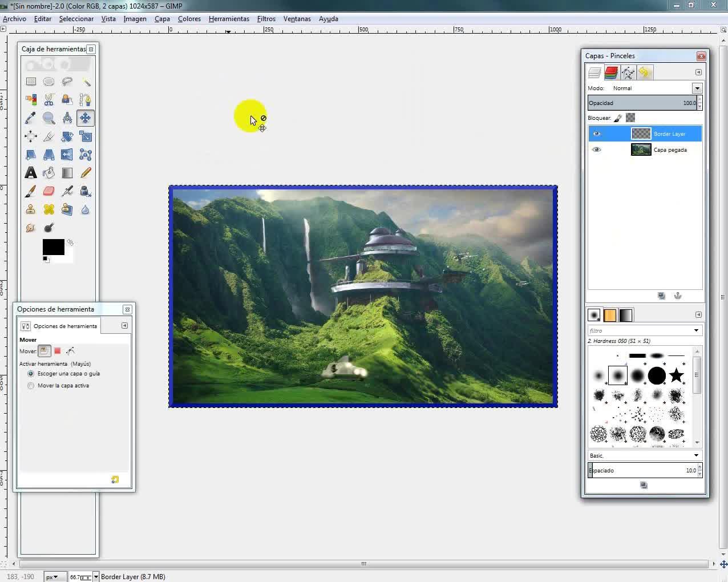This screenshot has height=582, width=728.
Task: Hide the Border Layer visibility eye
Action: pyautogui.click(x=597, y=134)
